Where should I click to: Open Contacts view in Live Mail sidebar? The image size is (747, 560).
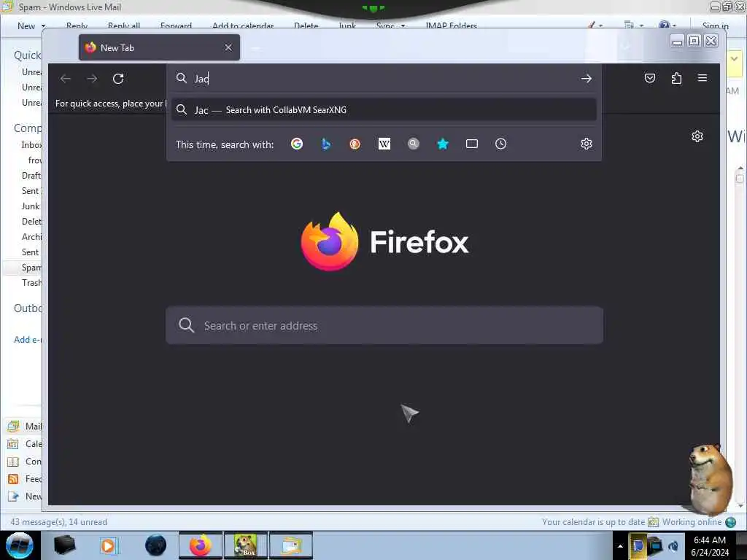[x=25, y=462]
